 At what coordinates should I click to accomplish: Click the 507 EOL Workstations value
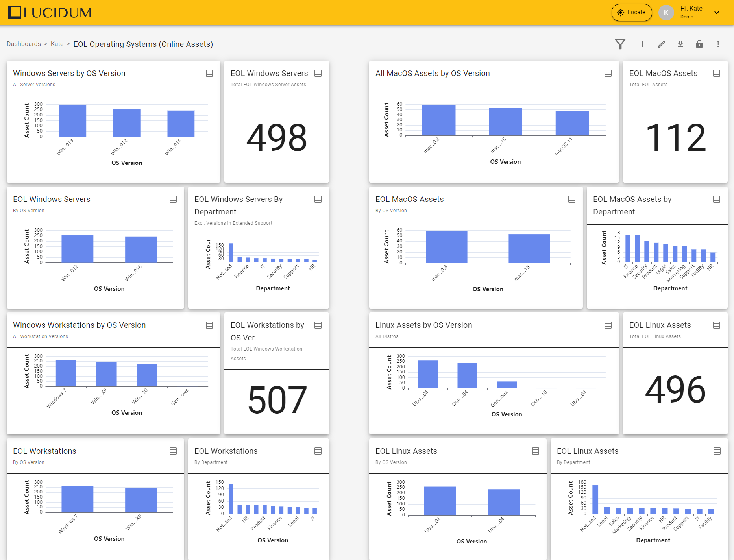(x=277, y=400)
